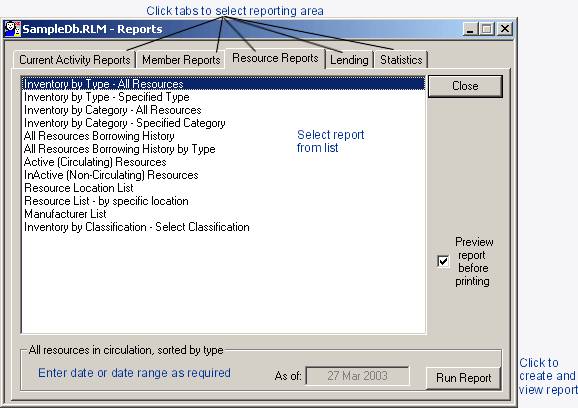Screen dimensions: 578x408
Task: Open the Member Reports tab
Action: click(181, 60)
